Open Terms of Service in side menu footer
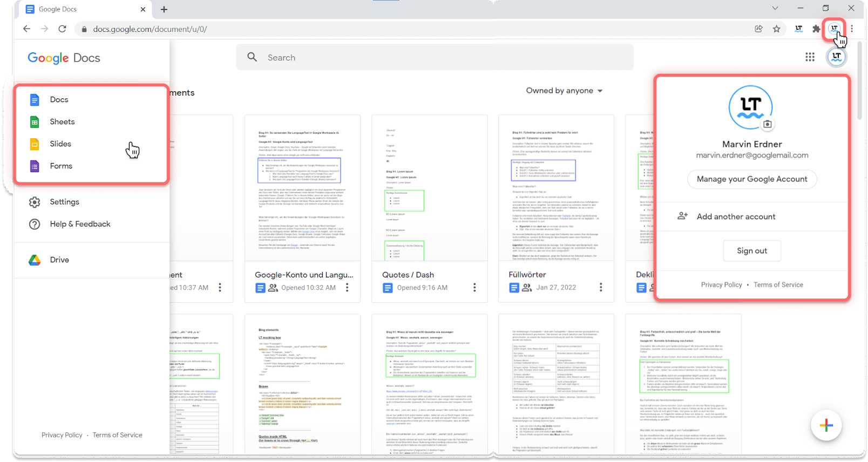Screen dimensions: 868x462 click(x=118, y=435)
